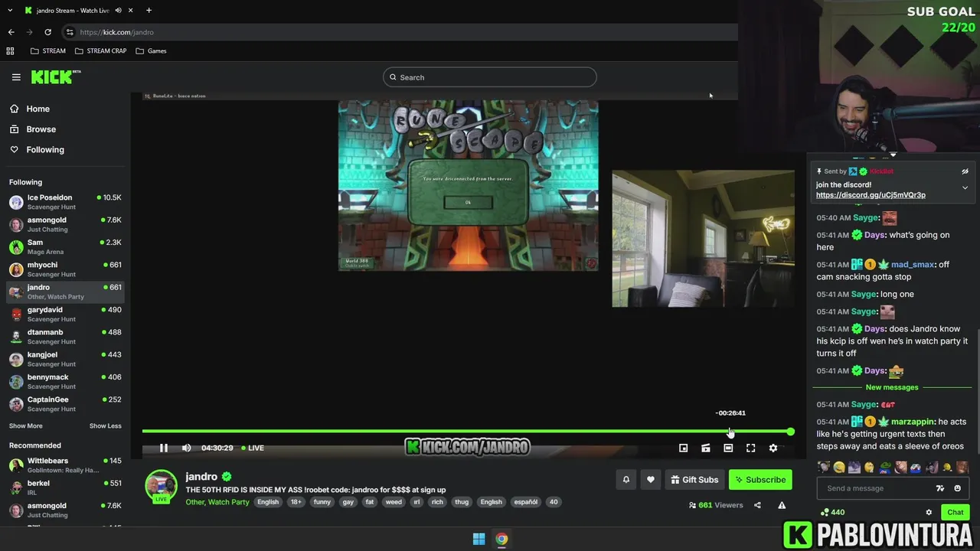980x551 pixels.
Task: Toggle theater mode in the player
Action: [728, 448]
